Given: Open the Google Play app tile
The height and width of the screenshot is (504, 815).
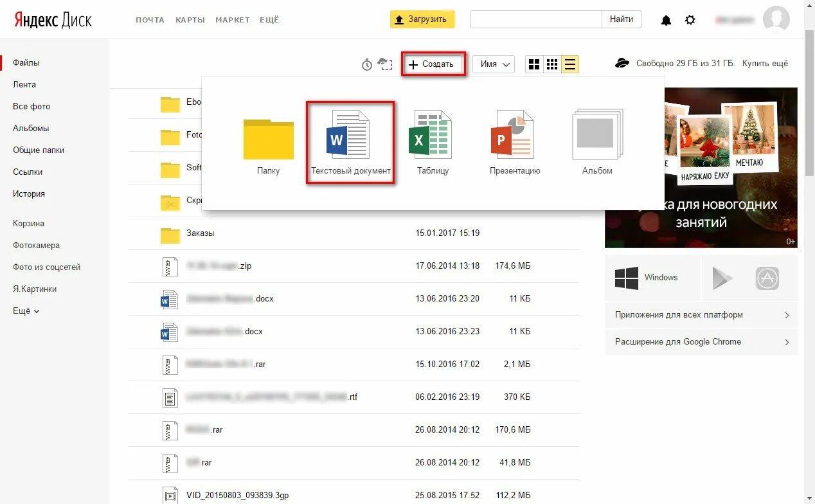Looking at the screenshot, I should coord(722,278).
